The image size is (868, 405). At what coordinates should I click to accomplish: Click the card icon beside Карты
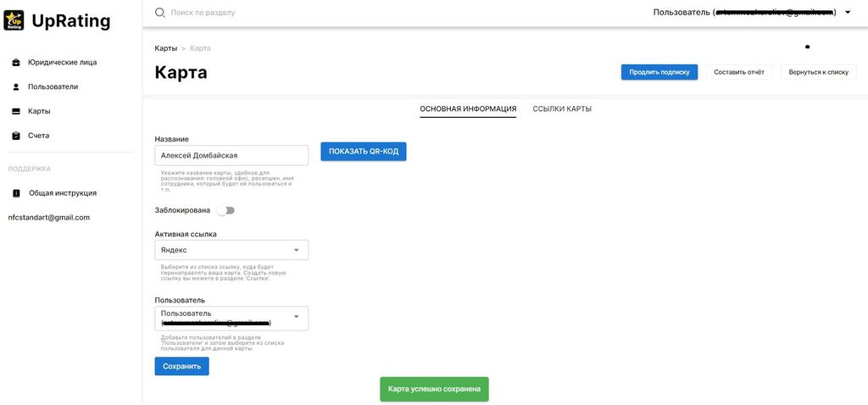point(16,111)
